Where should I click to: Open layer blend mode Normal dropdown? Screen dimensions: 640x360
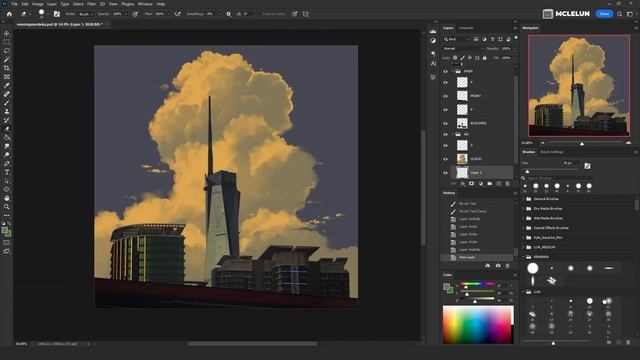point(463,49)
